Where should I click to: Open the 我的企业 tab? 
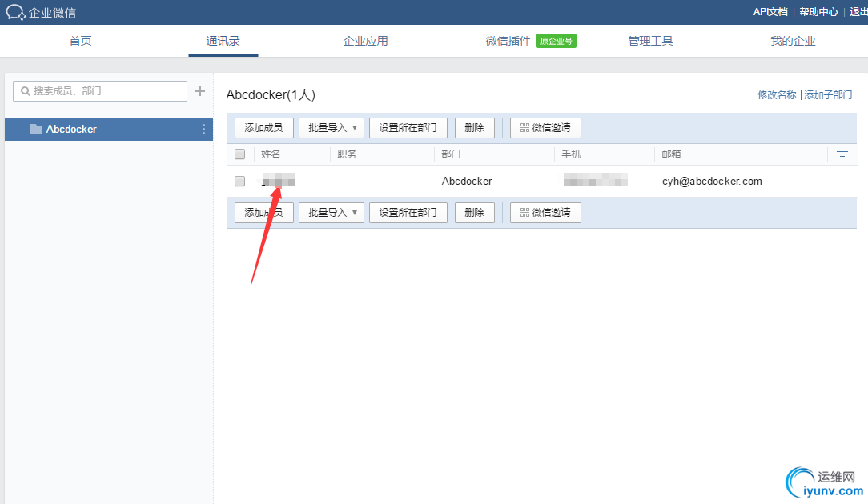pyautogui.click(x=793, y=41)
